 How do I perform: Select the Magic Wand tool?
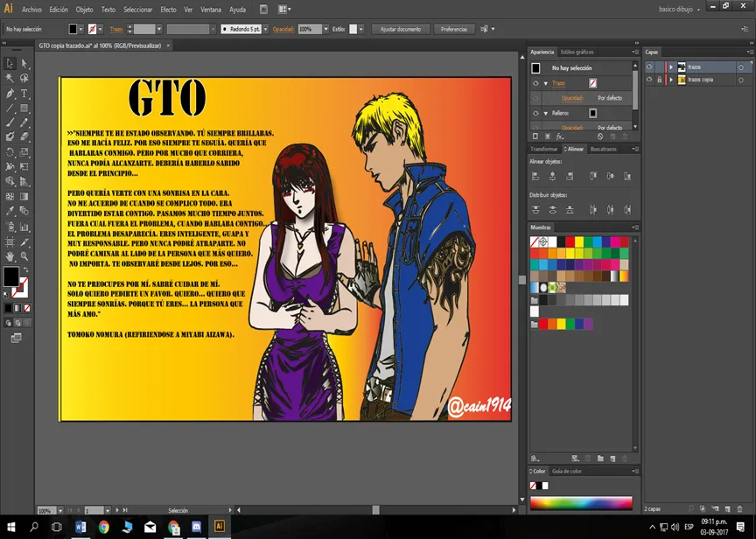10,78
